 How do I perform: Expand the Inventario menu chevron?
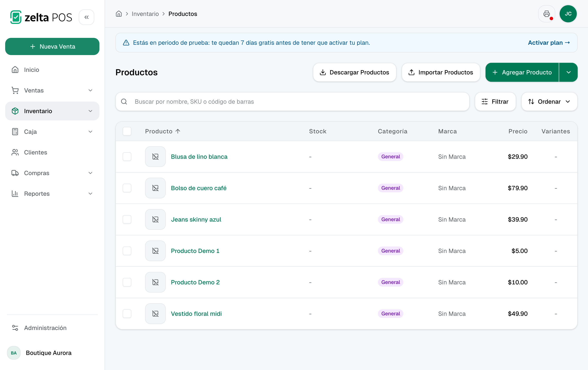pyautogui.click(x=90, y=111)
